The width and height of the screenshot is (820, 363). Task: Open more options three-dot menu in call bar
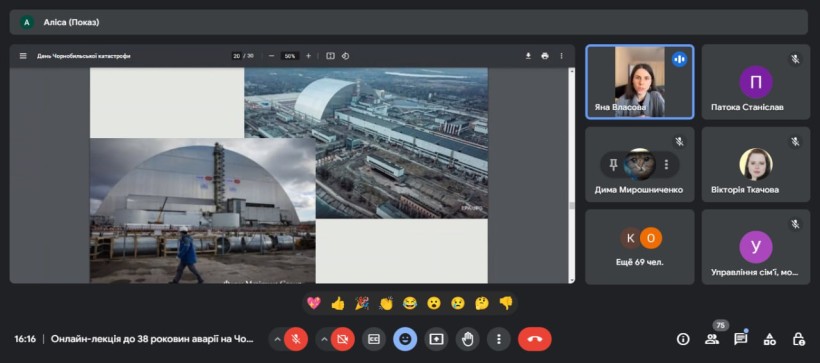click(499, 339)
